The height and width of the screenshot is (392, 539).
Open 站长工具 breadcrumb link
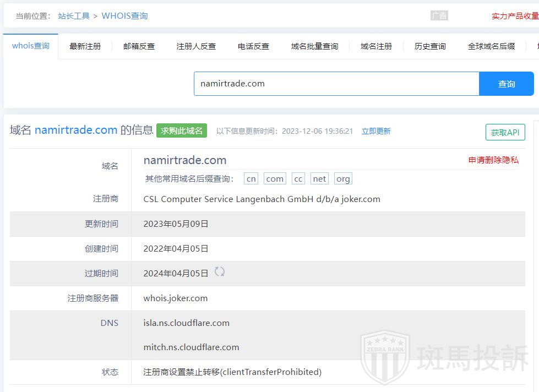pos(74,16)
